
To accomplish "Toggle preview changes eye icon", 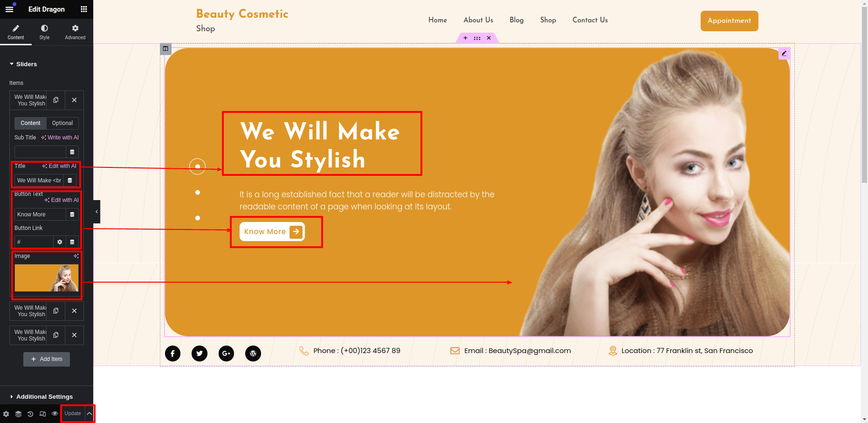I will (x=55, y=414).
